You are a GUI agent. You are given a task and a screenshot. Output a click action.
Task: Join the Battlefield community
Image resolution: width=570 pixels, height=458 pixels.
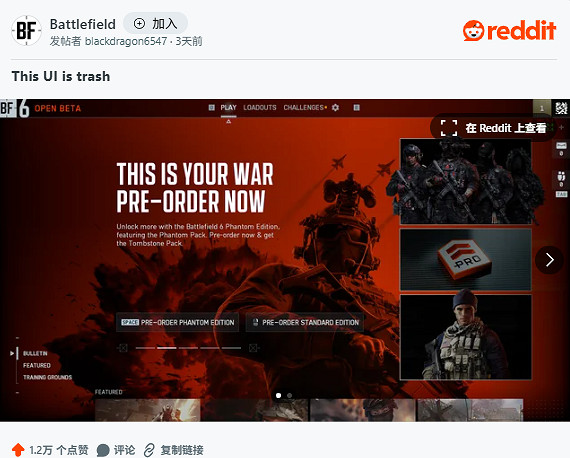tap(156, 24)
